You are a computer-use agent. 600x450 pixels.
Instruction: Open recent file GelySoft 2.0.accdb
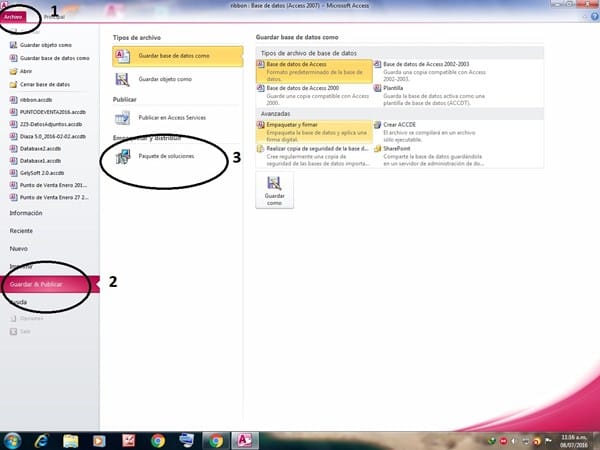37,173
